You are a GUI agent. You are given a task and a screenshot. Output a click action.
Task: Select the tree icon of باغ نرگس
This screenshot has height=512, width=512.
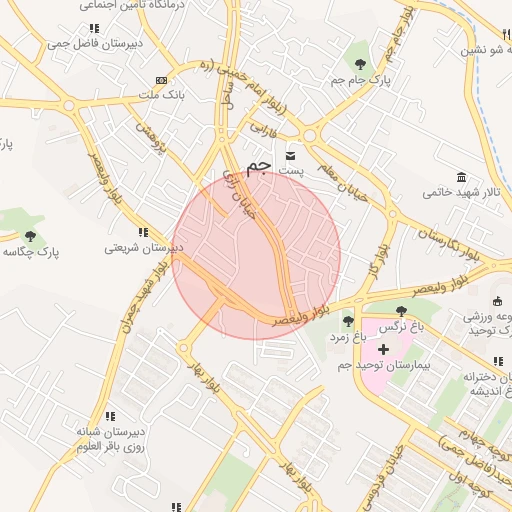click(401, 311)
